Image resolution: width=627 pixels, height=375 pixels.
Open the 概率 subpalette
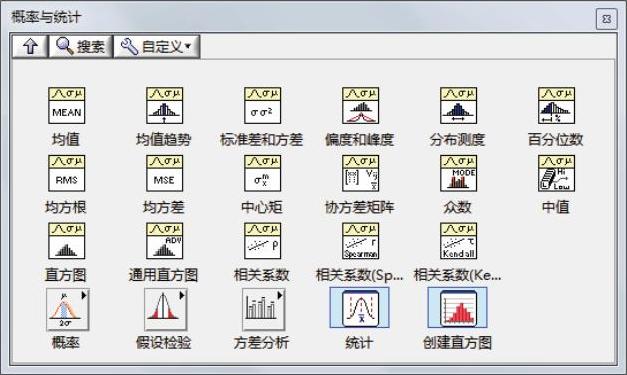pyautogui.click(x=67, y=309)
